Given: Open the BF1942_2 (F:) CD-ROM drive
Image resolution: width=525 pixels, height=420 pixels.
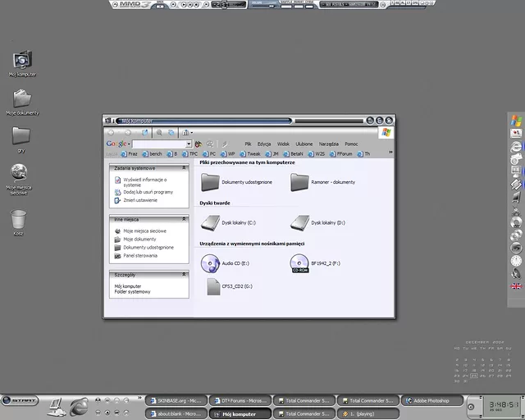Looking at the screenshot, I should click(299, 262).
